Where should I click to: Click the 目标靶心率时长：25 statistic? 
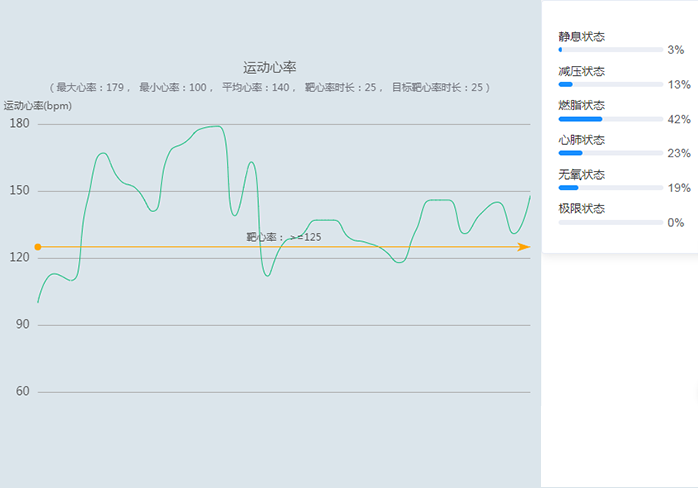438,88
